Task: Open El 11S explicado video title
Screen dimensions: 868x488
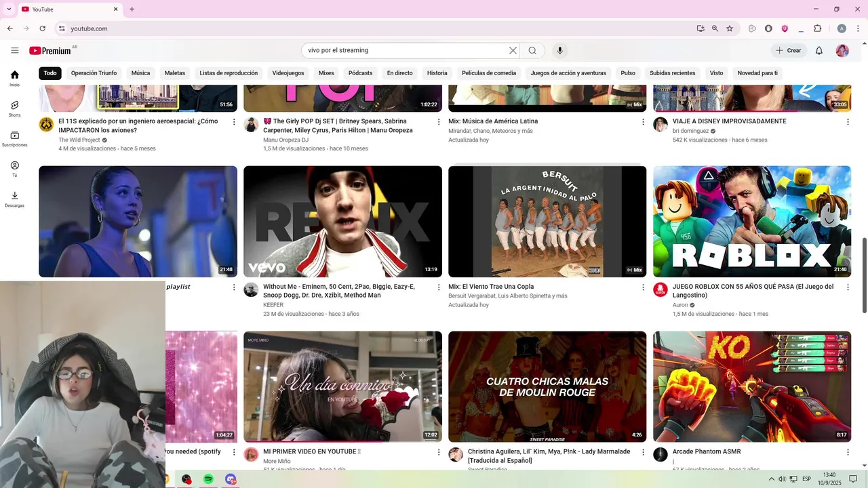Action: click(x=138, y=125)
